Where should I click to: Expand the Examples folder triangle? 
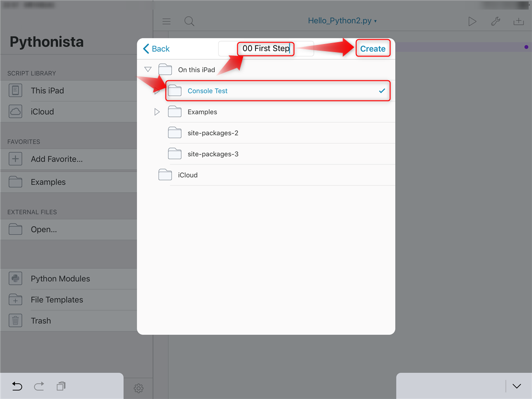click(157, 112)
